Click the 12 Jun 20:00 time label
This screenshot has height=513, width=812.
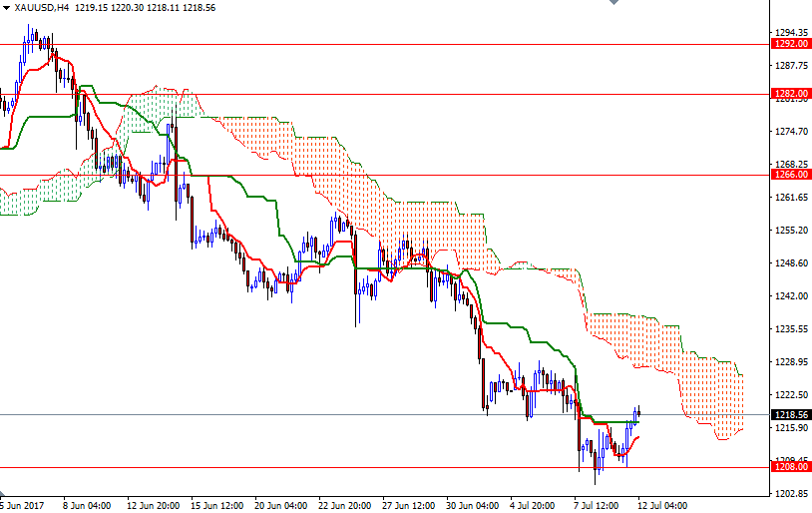pyautogui.click(x=153, y=505)
